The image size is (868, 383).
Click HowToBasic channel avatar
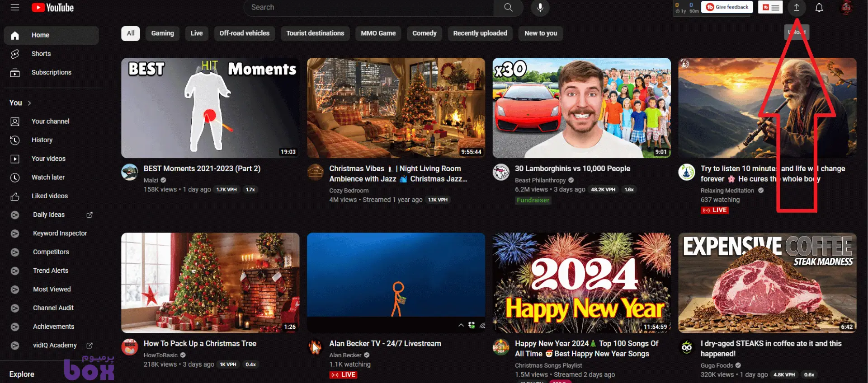[130, 347]
